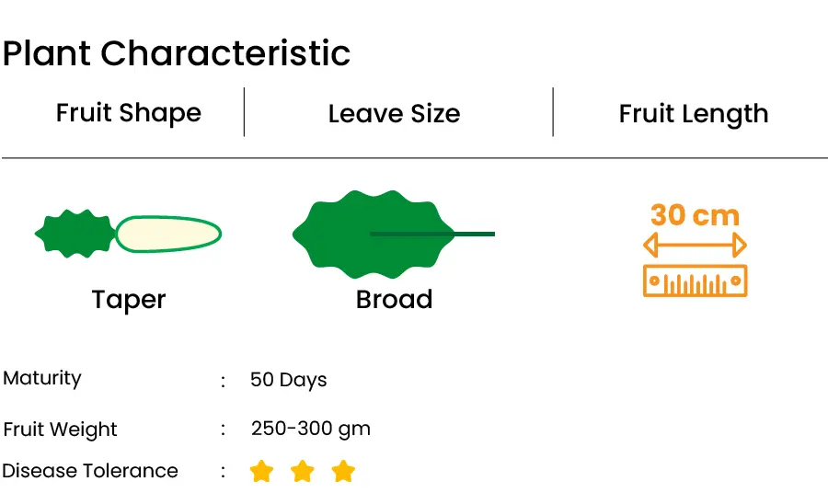Select the Fruit Length column header
828x504 pixels.
point(694,114)
